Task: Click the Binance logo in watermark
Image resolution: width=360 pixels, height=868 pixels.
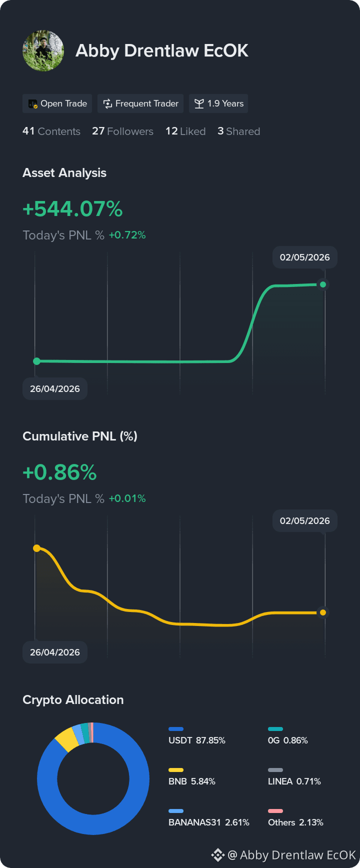Action: pos(217,855)
